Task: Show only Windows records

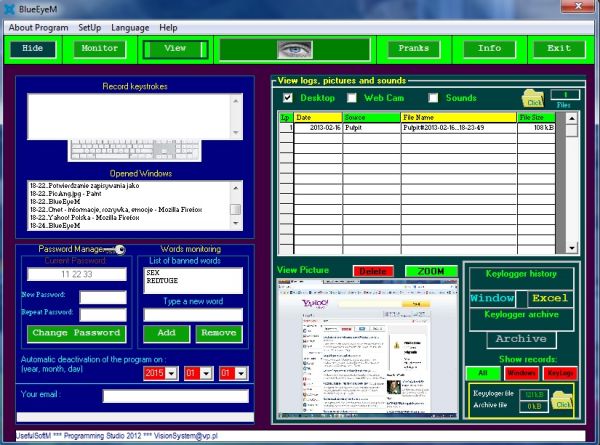Action: (x=522, y=373)
